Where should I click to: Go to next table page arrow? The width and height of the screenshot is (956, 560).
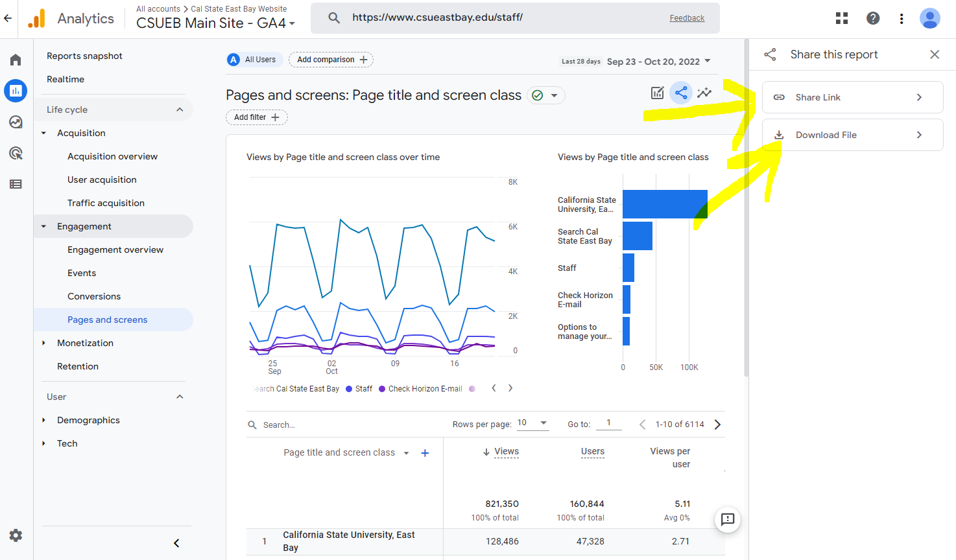[x=717, y=425]
